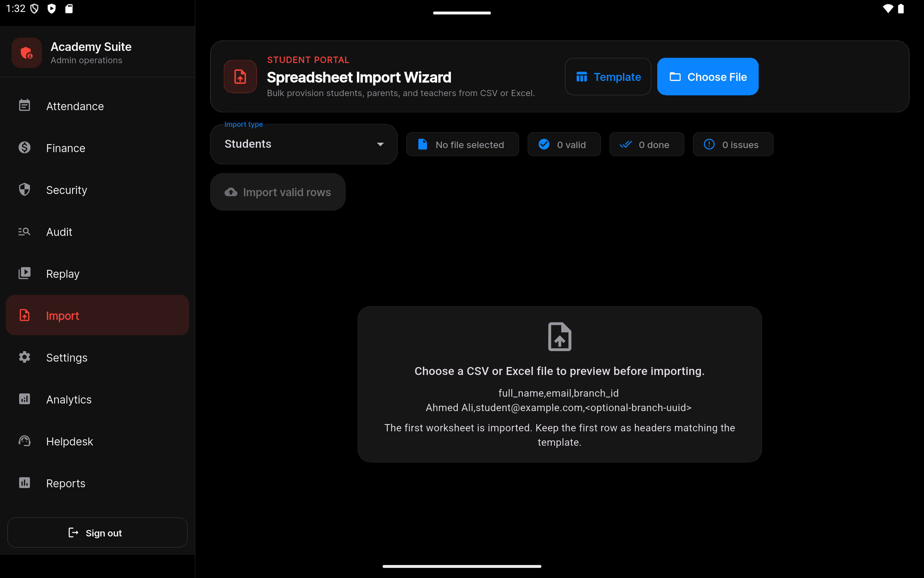Click the Attendance calendar icon in sidebar
Image resolution: width=924 pixels, height=578 pixels.
[x=25, y=105]
